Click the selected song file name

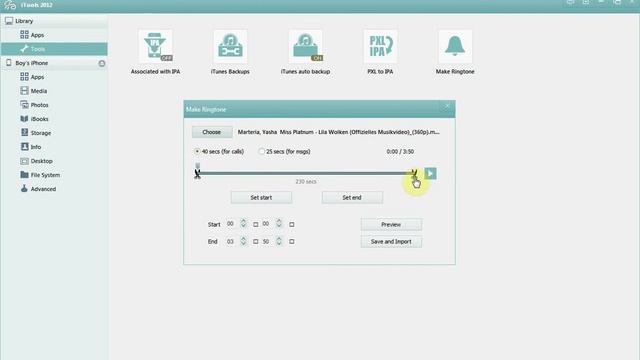click(338, 132)
